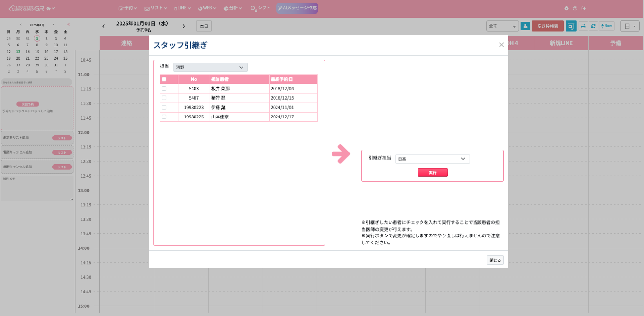Go to previous day with left chevron
The height and width of the screenshot is (316, 644).
point(104,26)
